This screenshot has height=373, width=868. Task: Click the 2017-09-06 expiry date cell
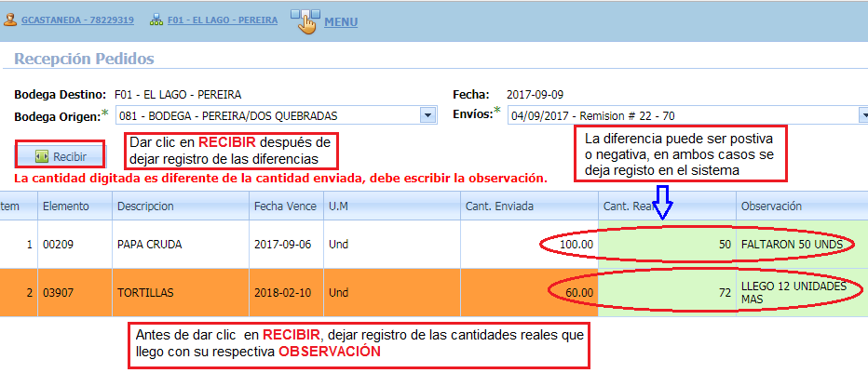point(286,245)
